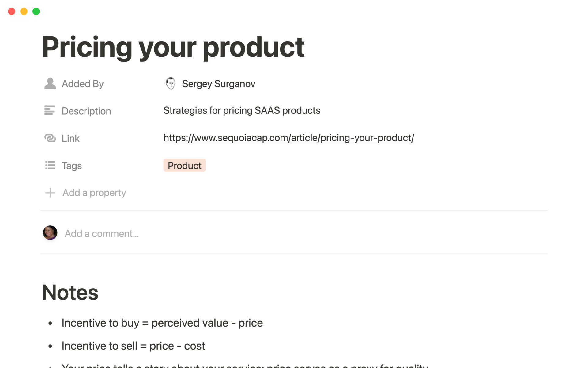The image size is (588, 368).
Task: Click the Add a comment field
Action: 102,234
